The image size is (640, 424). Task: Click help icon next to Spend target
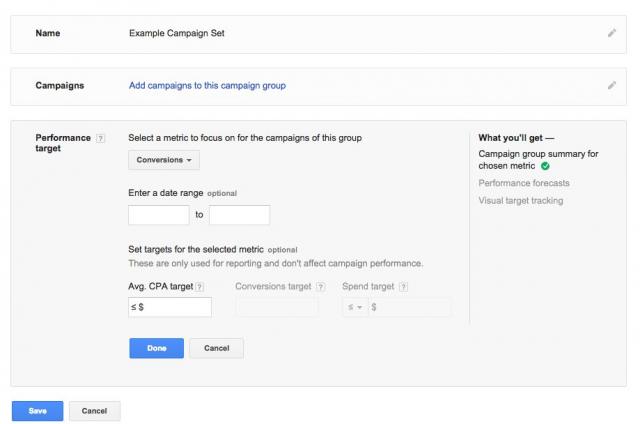403,287
